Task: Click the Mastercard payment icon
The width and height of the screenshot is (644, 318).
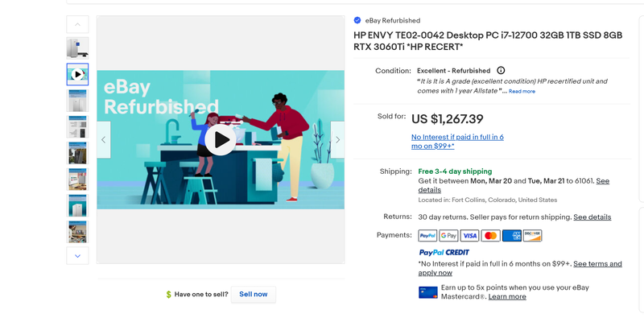Action: click(x=490, y=235)
